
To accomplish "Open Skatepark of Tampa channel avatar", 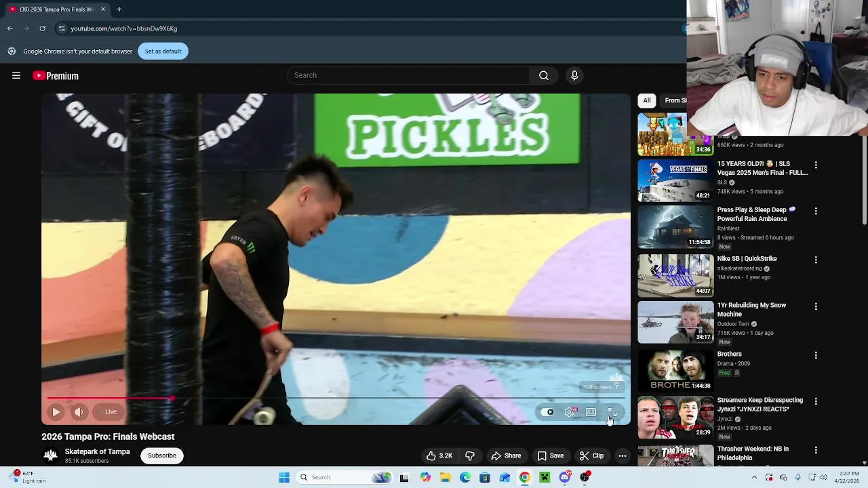I will click(50, 455).
